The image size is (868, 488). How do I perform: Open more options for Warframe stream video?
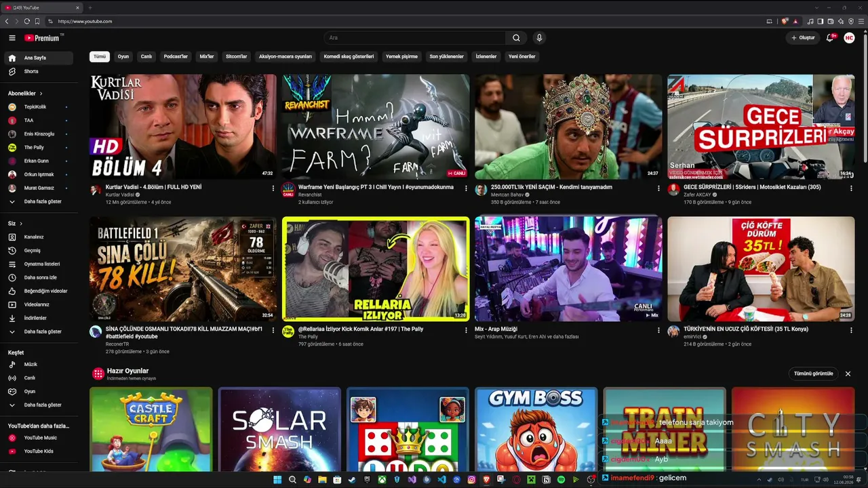coord(466,188)
